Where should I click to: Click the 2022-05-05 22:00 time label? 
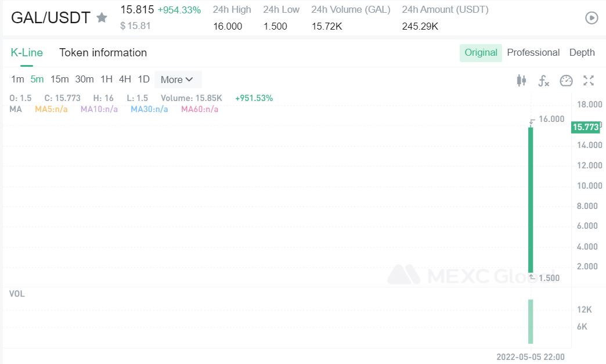531,356
